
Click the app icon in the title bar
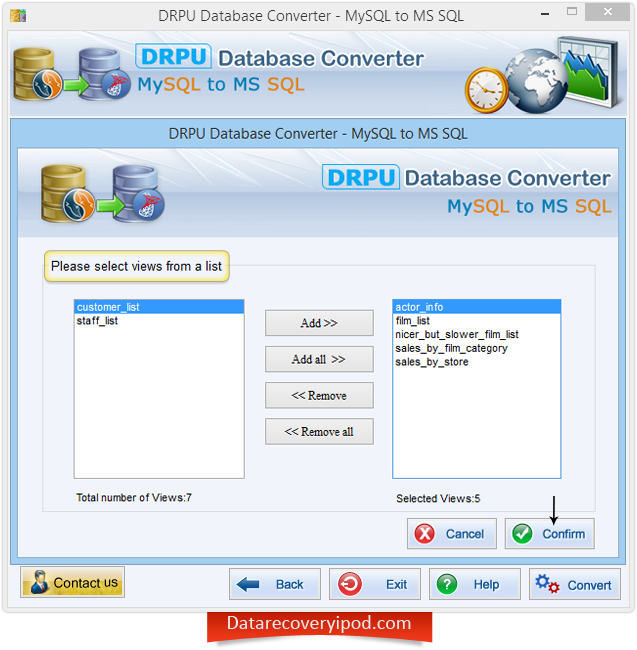[x=18, y=15]
